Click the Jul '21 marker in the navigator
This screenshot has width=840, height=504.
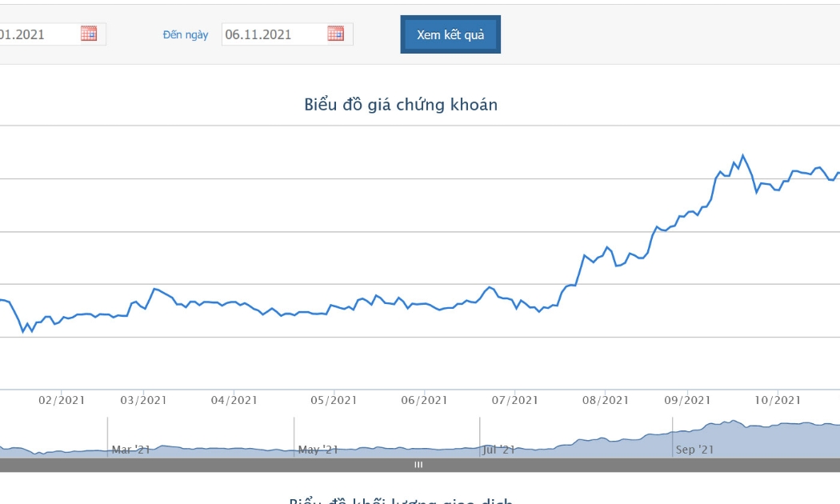tap(498, 450)
